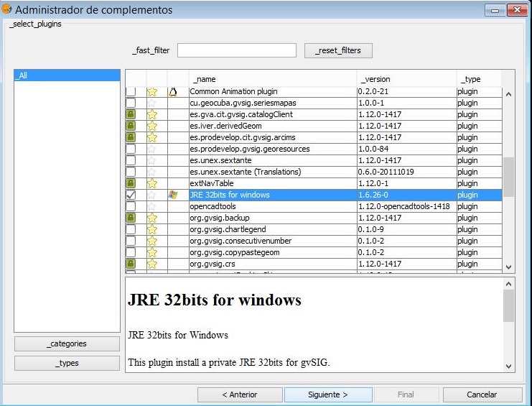Click star icon of es.gva.cit.gvsig.catalogClient row
The image size is (532, 406).
(152, 114)
